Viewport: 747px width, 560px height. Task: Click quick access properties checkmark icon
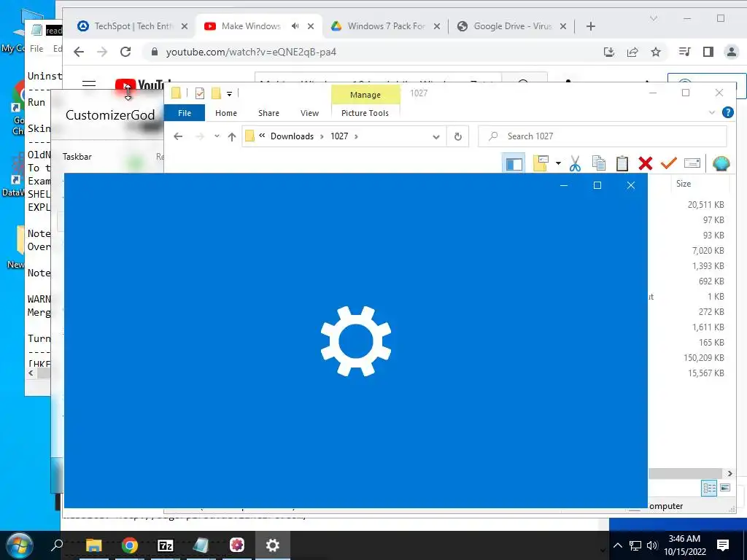point(200,93)
